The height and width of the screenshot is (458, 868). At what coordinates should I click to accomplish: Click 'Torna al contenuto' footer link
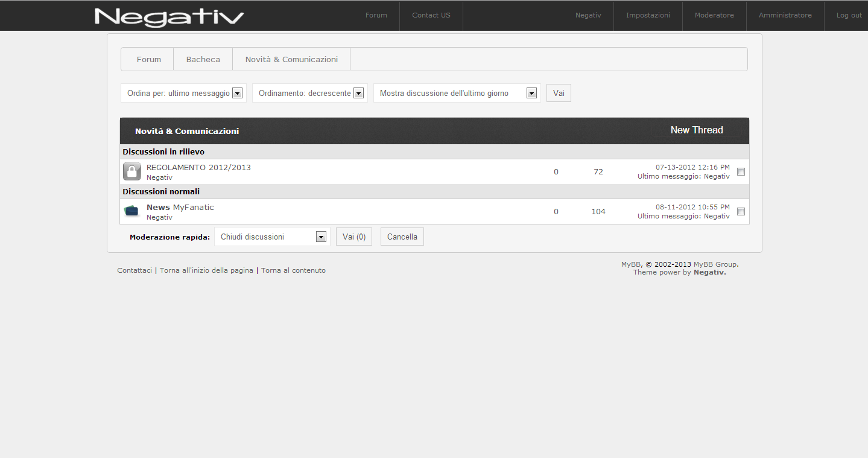tap(293, 270)
